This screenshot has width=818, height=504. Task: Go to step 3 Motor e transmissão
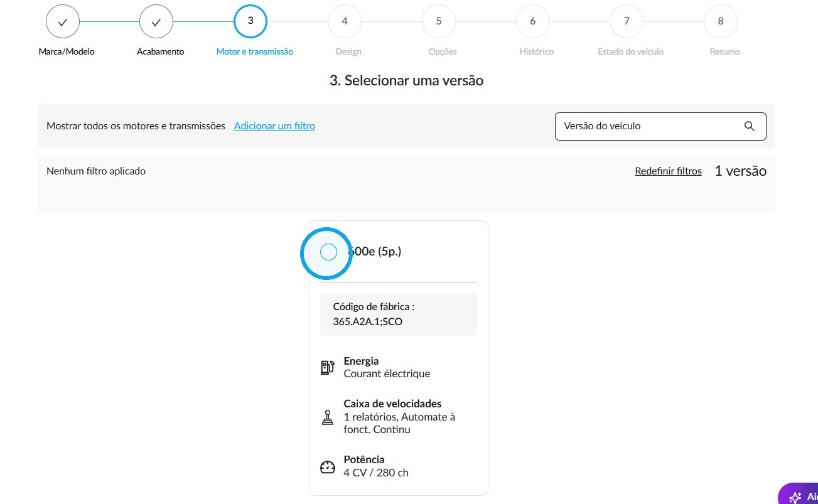point(250,21)
